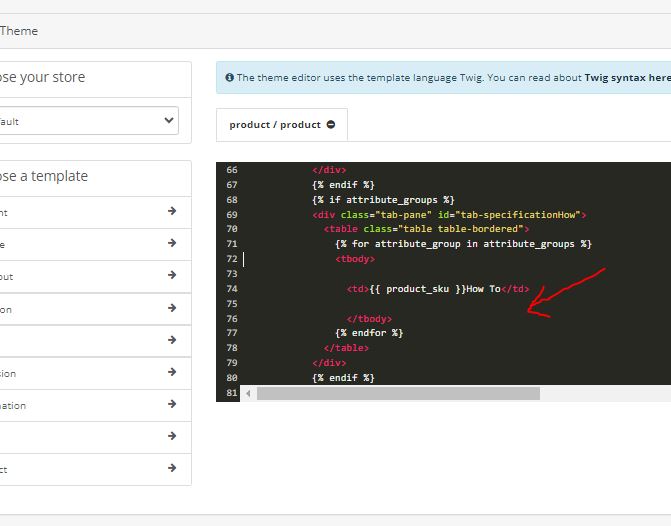Click the 'for attribute_group in attribute_groups' line
This screenshot has height=526, width=671.
click(x=463, y=244)
